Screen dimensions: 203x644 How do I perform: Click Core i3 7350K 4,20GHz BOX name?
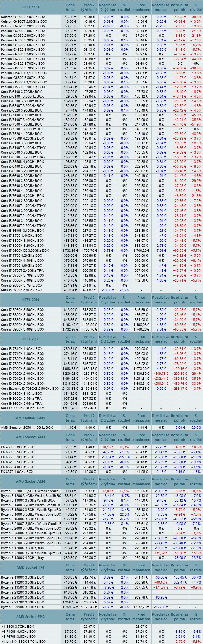(22, 138)
